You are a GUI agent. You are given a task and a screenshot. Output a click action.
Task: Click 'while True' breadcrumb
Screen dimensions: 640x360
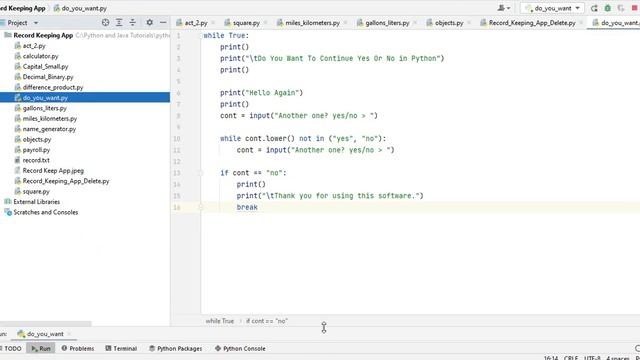220,321
